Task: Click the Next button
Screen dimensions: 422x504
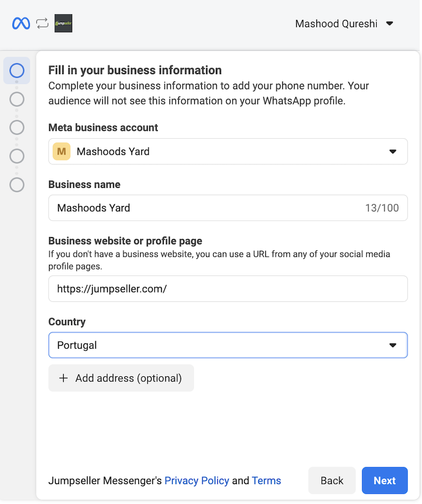Action: tap(385, 480)
